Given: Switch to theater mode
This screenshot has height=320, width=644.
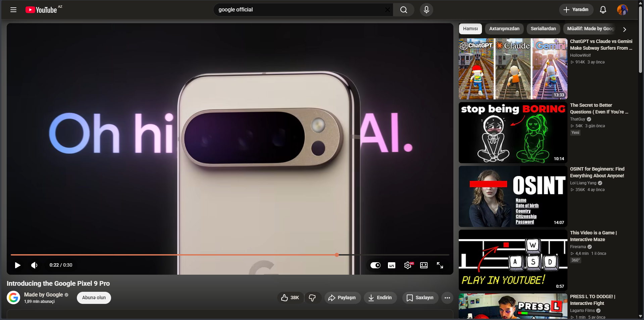Looking at the screenshot, I should (424, 265).
